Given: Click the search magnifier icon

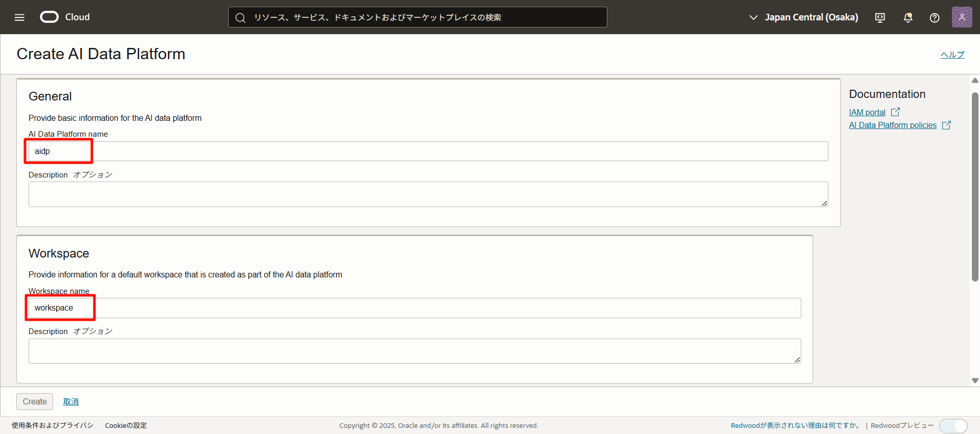Looking at the screenshot, I should coord(240,18).
